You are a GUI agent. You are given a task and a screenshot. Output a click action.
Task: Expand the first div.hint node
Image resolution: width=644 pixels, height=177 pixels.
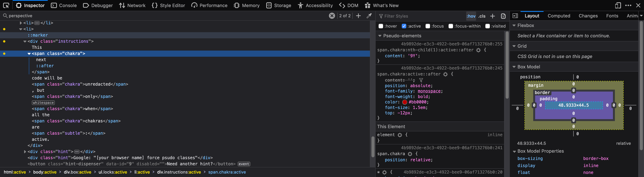[x=25, y=152]
